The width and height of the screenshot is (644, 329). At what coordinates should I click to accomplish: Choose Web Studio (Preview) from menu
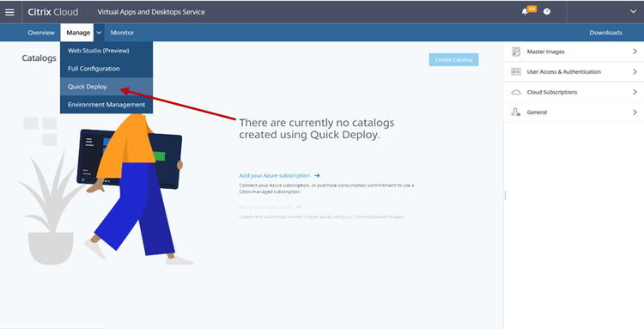pos(106,51)
